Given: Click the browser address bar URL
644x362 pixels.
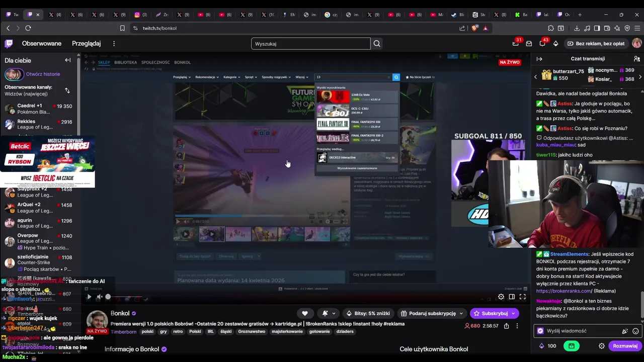Looking at the screenshot, I should (x=159, y=28).
